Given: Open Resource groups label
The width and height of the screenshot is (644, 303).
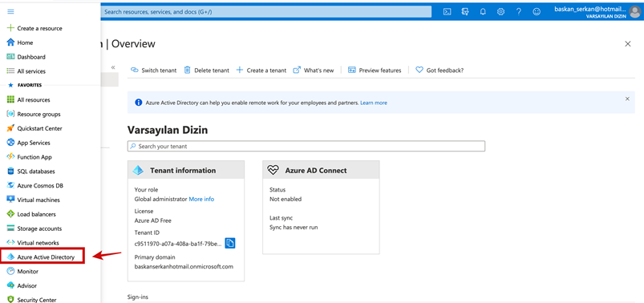Looking at the screenshot, I should (x=38, y=114).
